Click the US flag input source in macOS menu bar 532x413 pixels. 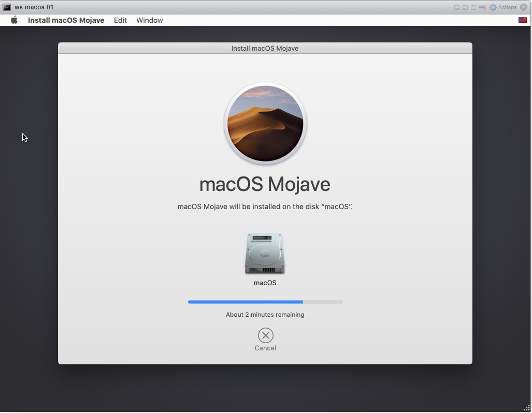[x=523, y=20]
